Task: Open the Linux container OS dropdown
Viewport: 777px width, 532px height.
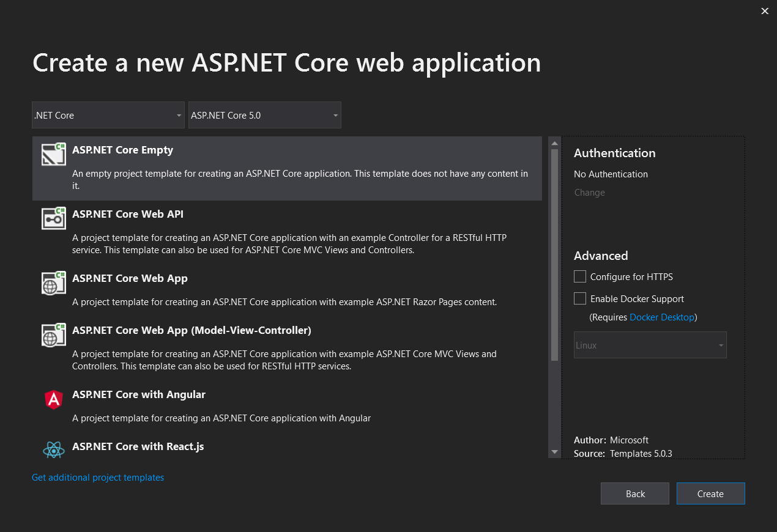Action: coord(650,345)
